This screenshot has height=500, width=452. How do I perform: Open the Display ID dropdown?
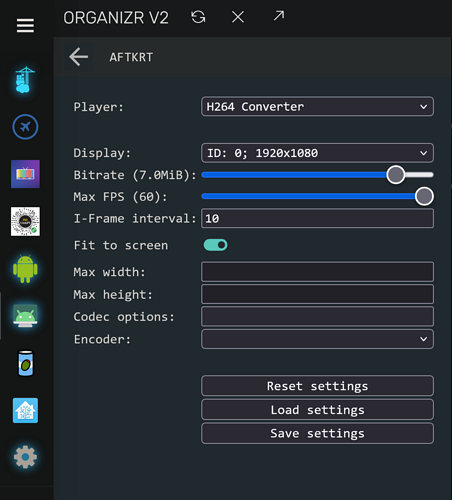click(x=317, y=153)
